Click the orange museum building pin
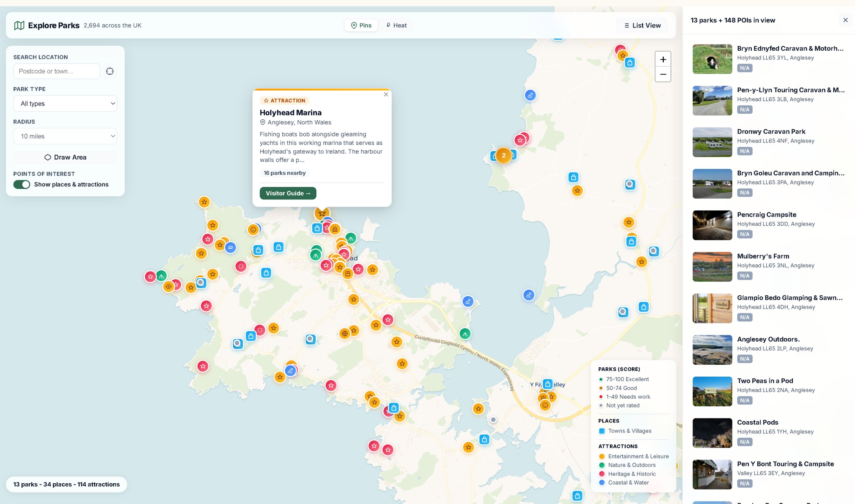855x504 pixels. (x=335, y=229)
